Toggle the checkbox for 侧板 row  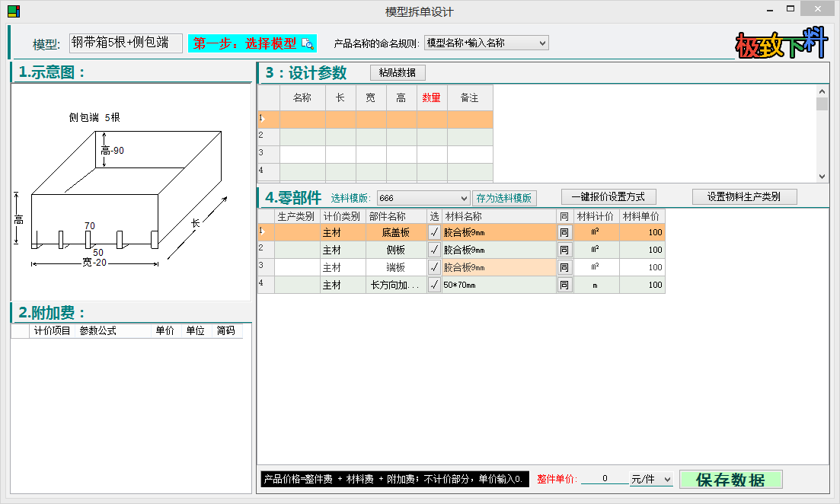coord(434,250)
